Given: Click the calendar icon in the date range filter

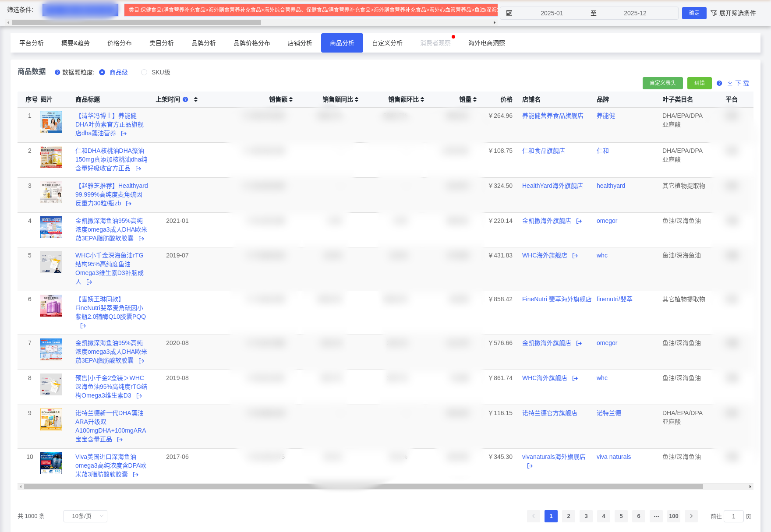Looking at the screenshot, I should pos(509,13).
